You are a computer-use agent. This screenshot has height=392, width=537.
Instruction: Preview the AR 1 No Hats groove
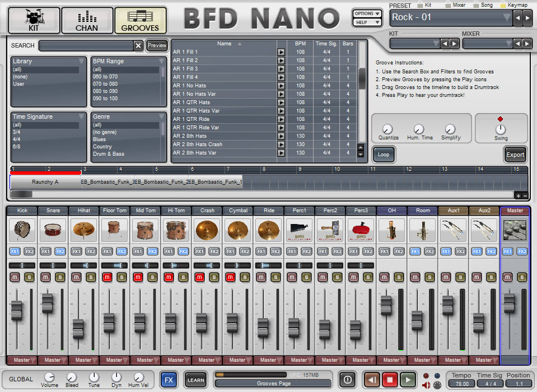pos(281,86)
